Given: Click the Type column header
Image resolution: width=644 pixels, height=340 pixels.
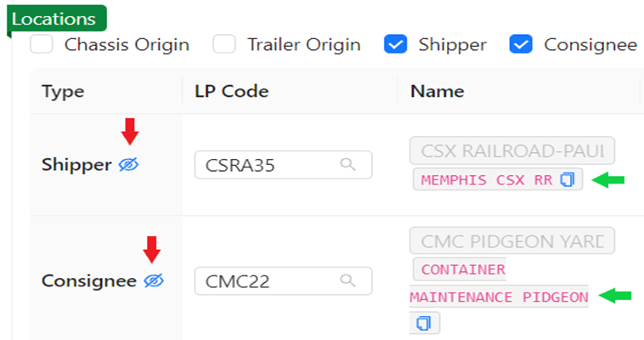Looking at the screenshot, I should point(63,91).
